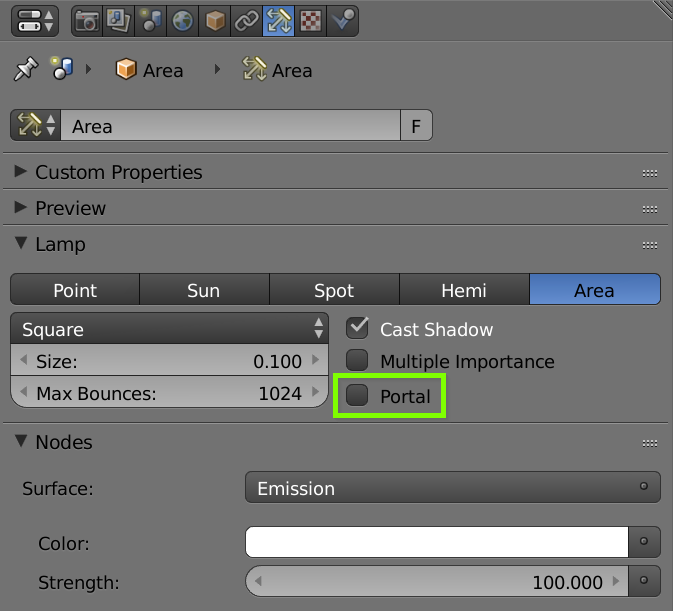Image resolution: width=673 pixels, height=611 pixels.
Task: Switch lamp type to Sun
Action: (x=204, y=290)
